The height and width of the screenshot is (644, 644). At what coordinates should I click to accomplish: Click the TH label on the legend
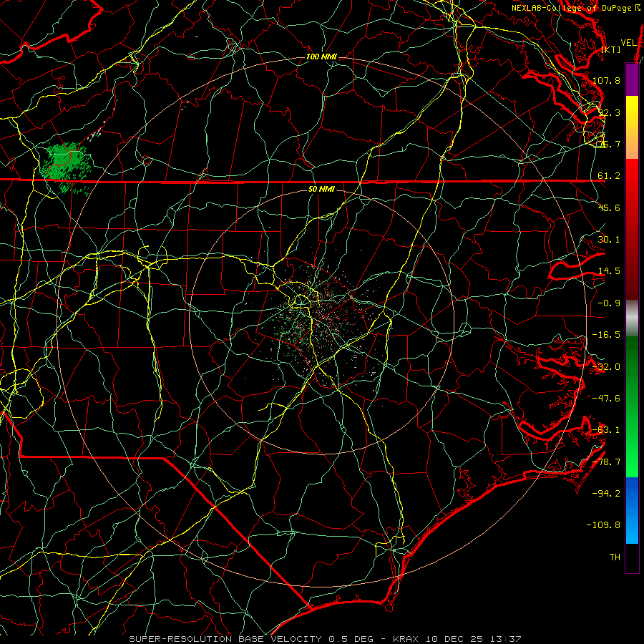(x=615, y=557)
